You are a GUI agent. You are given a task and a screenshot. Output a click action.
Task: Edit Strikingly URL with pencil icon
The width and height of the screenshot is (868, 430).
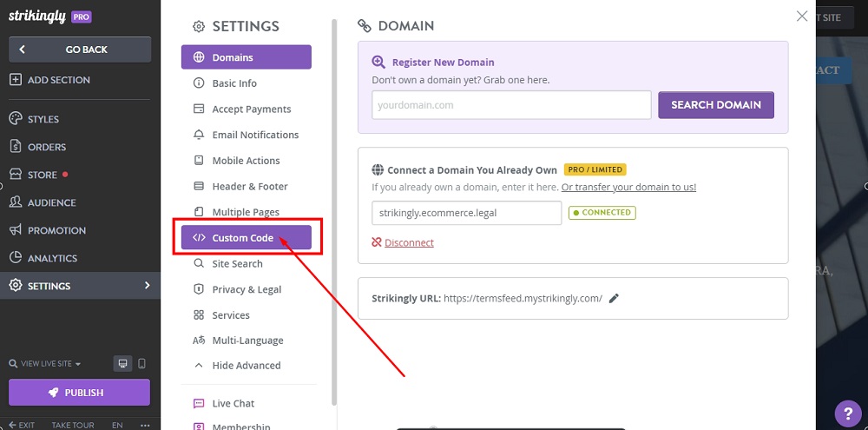point(614,298)
